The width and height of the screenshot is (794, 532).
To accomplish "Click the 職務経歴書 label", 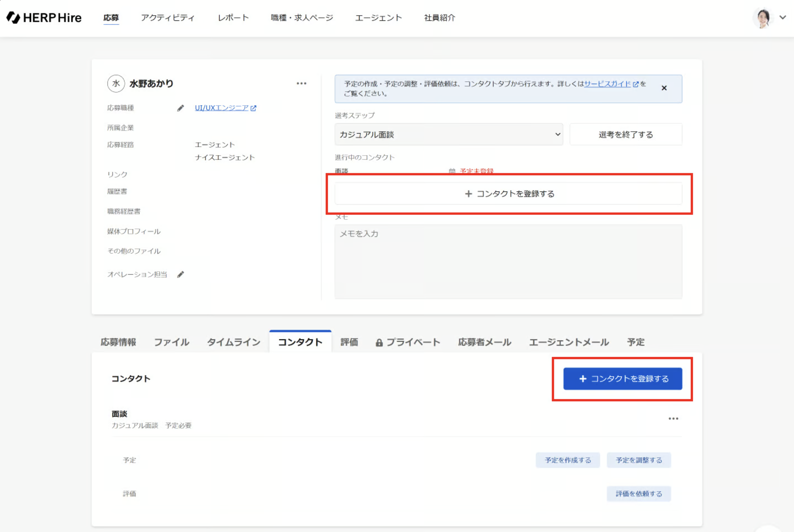I will [123, 211].
